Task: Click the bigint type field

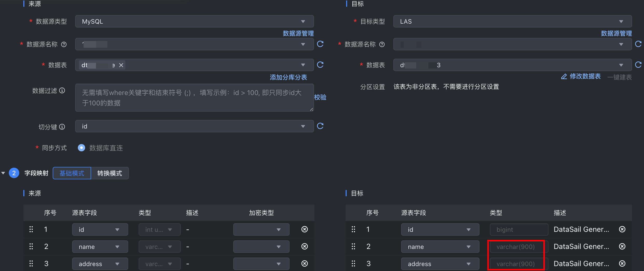Action: [519, 229]
